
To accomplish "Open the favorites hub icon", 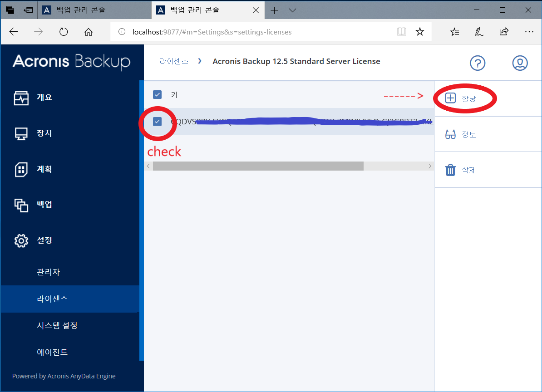I will pos(454,32).
